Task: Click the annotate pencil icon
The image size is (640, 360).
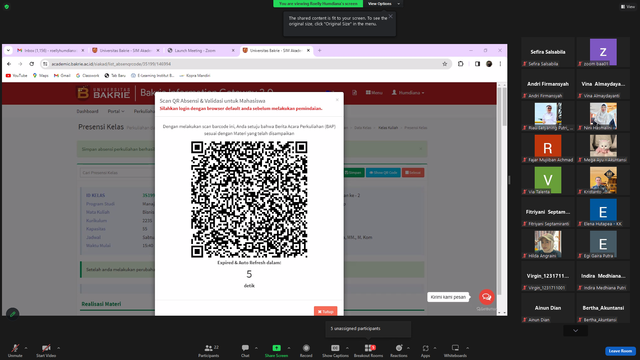Action: [13, 314]
